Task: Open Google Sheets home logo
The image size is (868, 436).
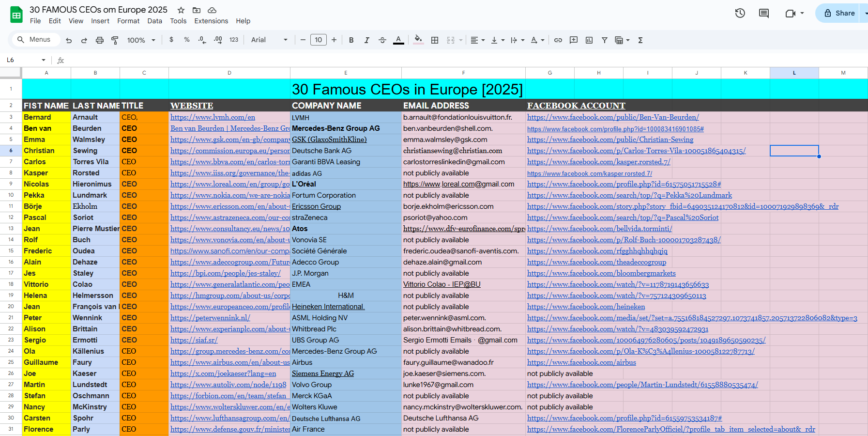Action: [x=16, y=15]
